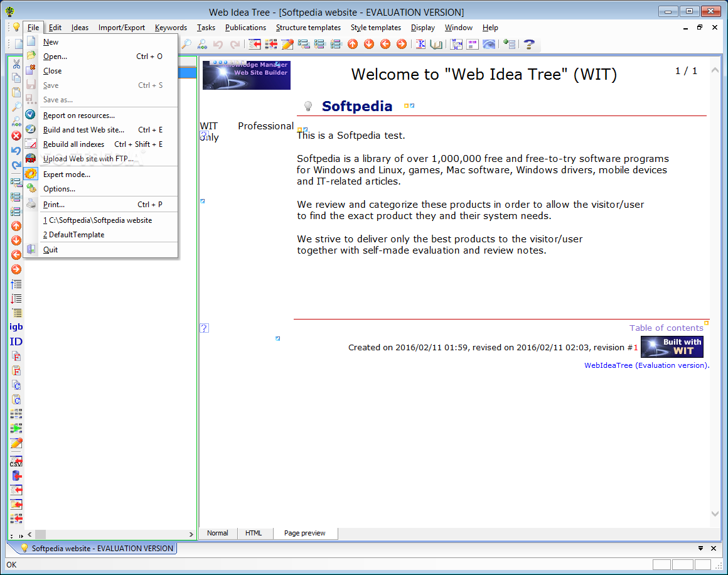Screen dimensions: 728x575
Task: Choose Rebuild all indexes
Action: click(101, 144)
